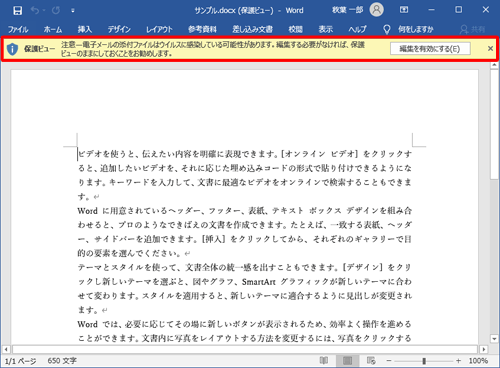Select the デザイン tab
This screenshot has height=368, width=500.
coord(119,29)
